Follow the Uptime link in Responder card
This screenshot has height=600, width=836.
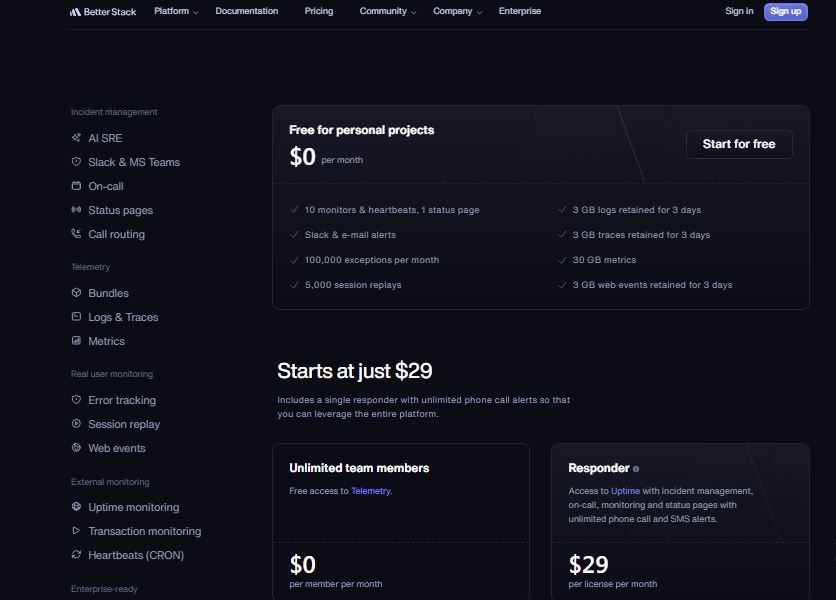(625, 491)
